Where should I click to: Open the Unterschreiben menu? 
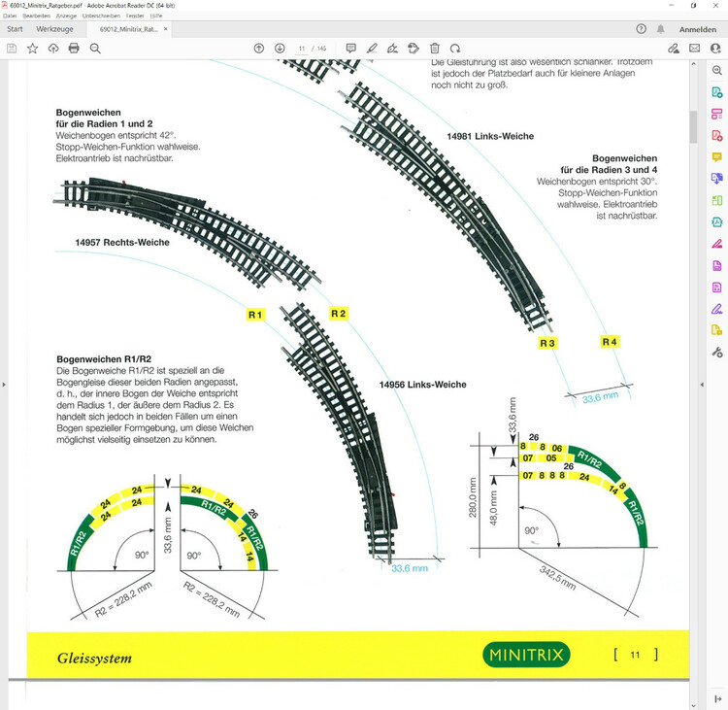click(101, 16)
